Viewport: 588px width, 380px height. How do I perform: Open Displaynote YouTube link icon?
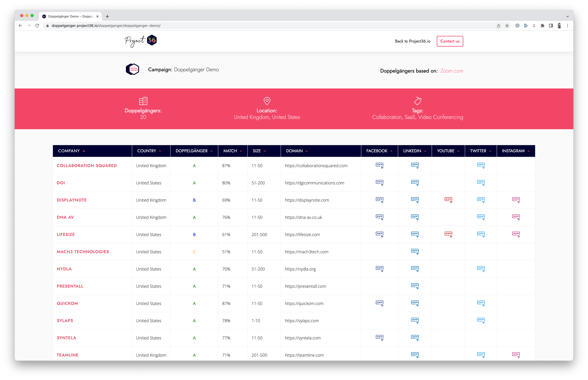(448, 200)
